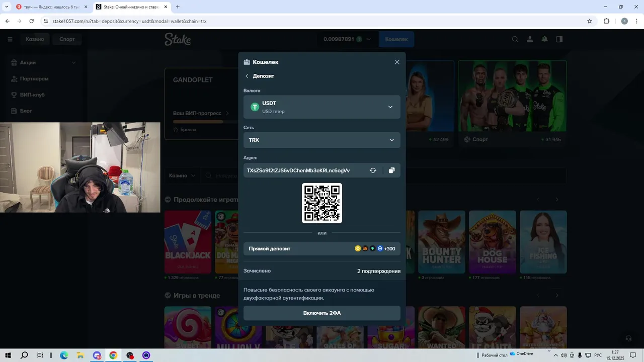This screenshot has width=644, height=362.
Task: Select the TXsZSo9f2tZJS6vDChenMb3eKRLnc6ogVv address text
Action: tap(298, 170)
